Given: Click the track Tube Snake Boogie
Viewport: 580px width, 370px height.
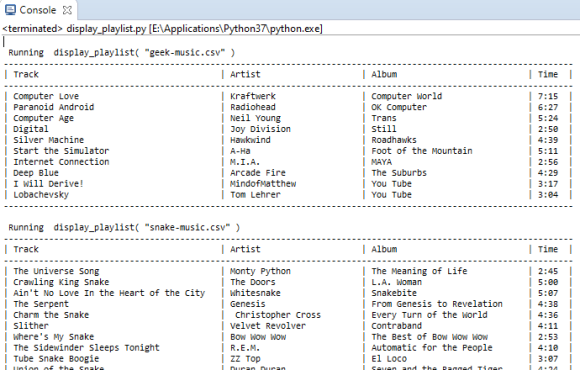Looking at the screenshot, I should [x=56, y=359].
